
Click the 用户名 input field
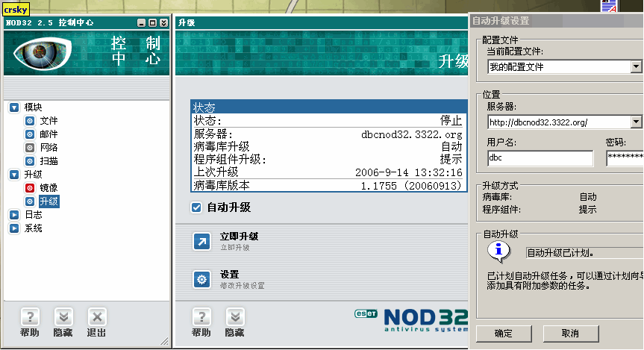click(x=540, y=158)
